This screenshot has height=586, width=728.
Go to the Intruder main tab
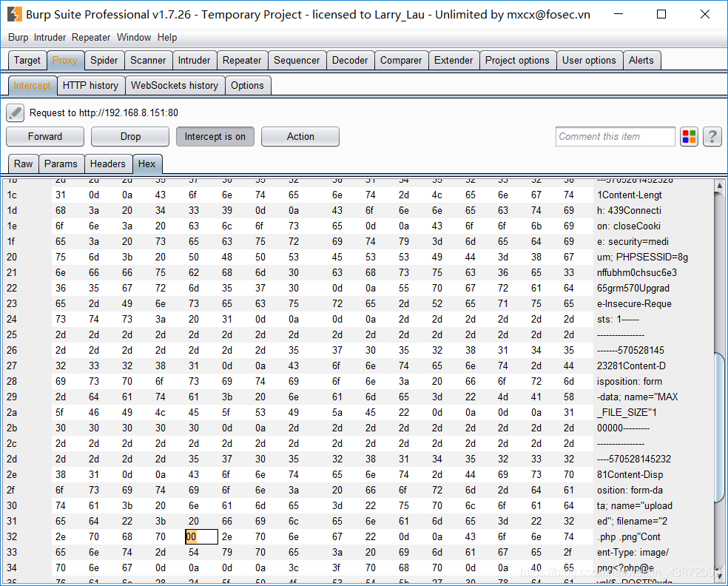194,61
